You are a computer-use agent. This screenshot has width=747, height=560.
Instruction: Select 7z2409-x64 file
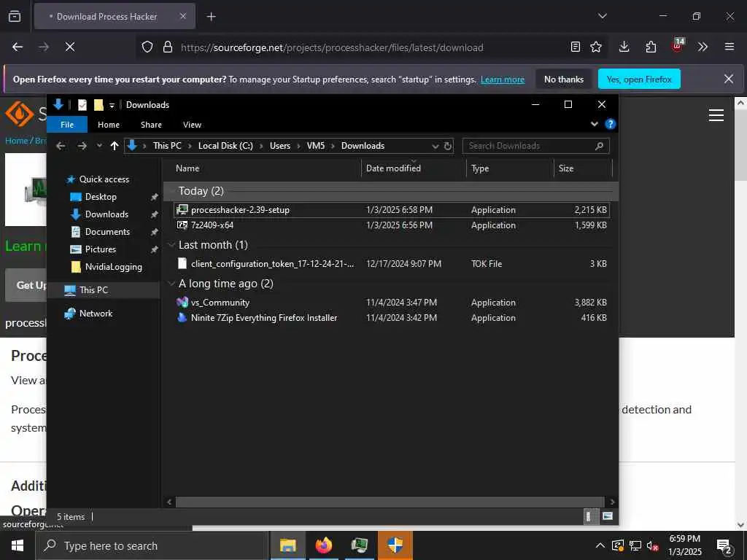pos(392,225)
